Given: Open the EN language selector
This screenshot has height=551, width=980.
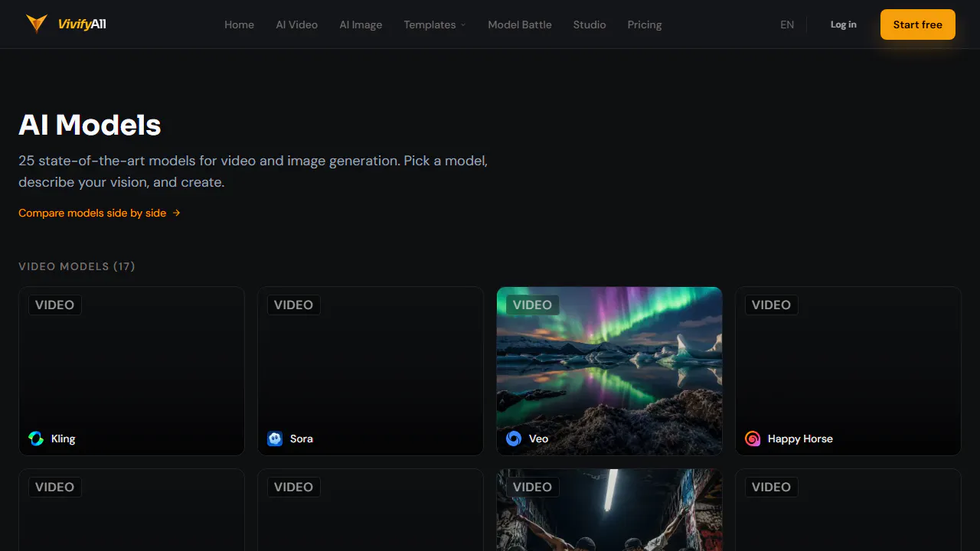Looking at the screenshot, I should click(x=787, y=24).
